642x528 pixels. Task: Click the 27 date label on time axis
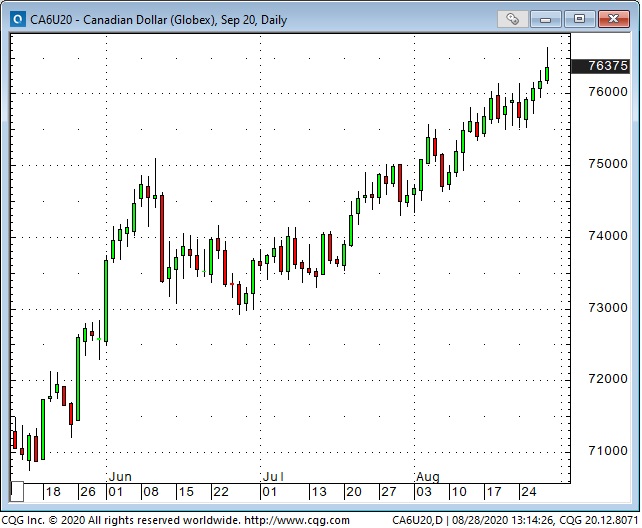click(389, 492)
